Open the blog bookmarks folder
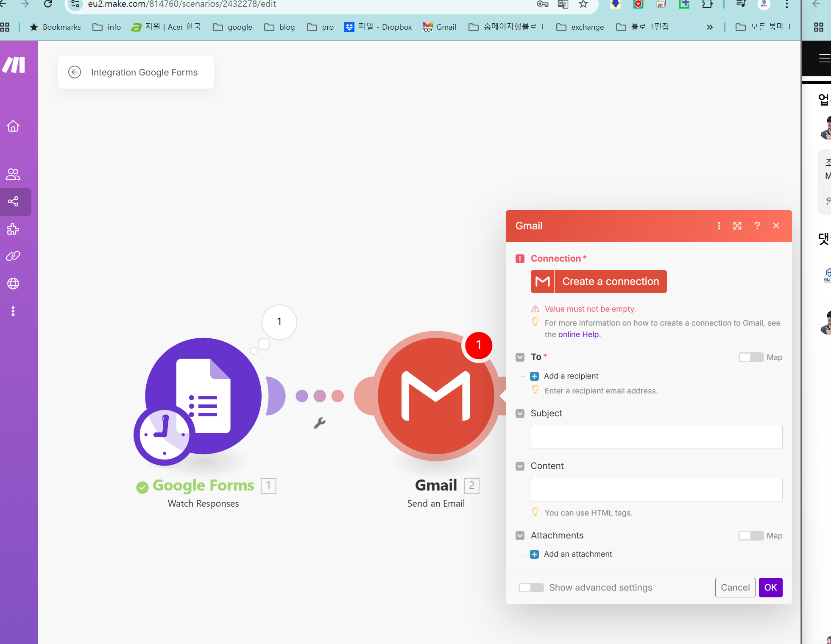Screen dimensions: 831x644 (x=280, y=27)
